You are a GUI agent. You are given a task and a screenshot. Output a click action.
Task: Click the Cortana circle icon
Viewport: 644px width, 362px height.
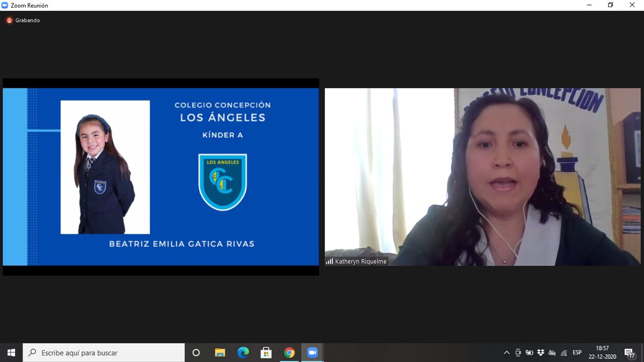pos(196,352)
